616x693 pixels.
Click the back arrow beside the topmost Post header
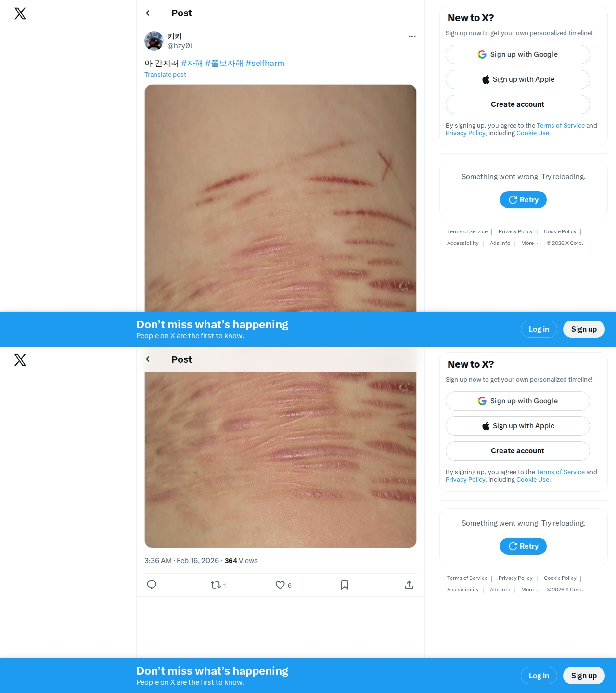(149, 13)
